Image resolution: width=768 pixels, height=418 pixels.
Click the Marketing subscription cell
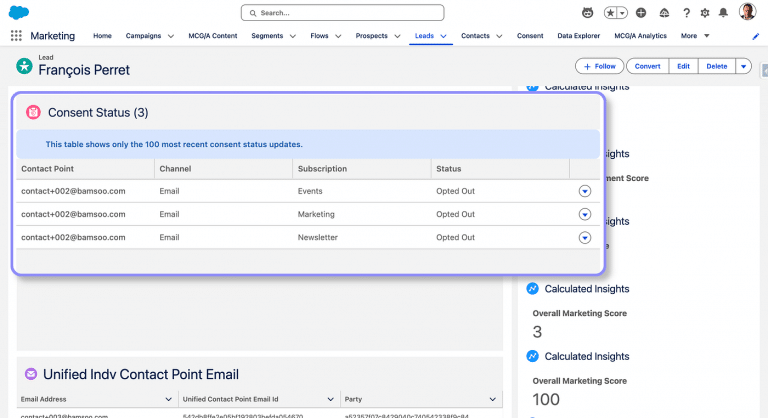316,214
